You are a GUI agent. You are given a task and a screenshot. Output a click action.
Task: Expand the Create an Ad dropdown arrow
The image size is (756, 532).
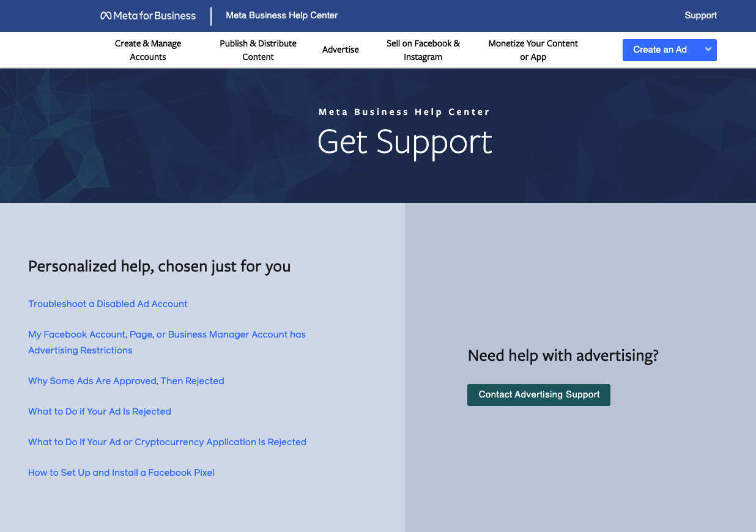[x=708, y=50]
